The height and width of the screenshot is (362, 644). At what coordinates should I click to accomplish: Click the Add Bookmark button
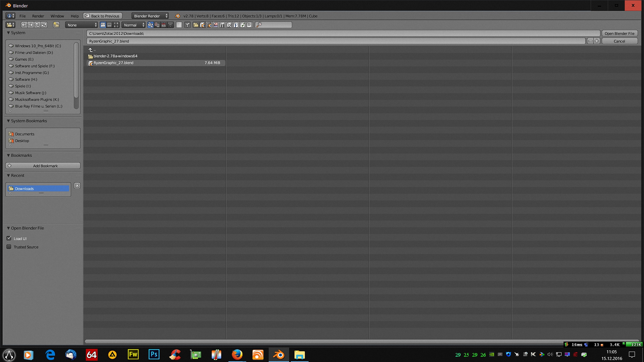pyautogui.click(x=43, y=166)
